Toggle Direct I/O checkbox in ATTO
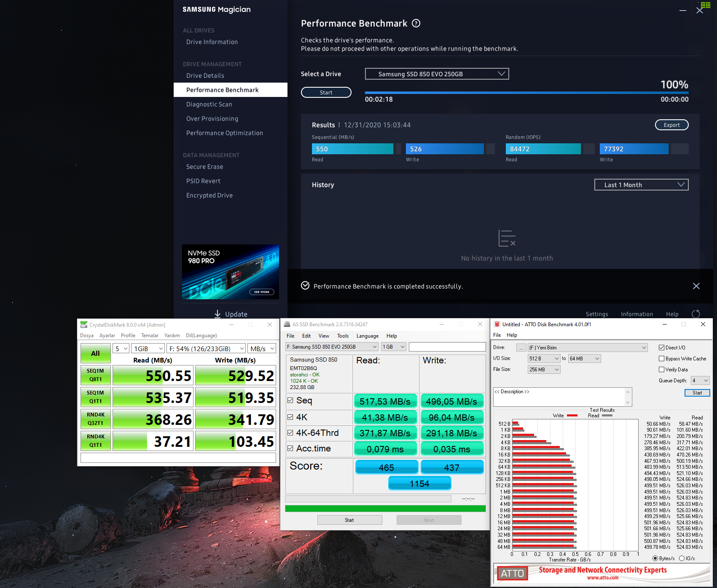 (x=661, y=348)
